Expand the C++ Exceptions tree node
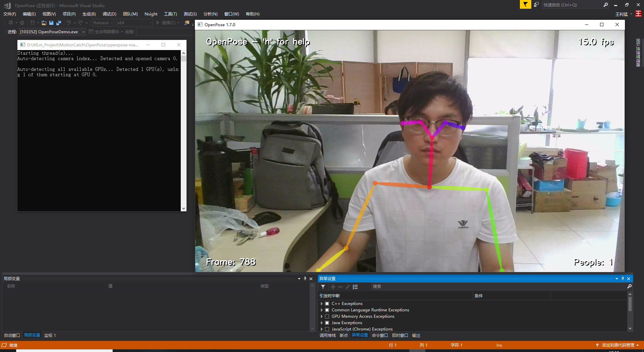The image size is (644, 352). point(322,304)
